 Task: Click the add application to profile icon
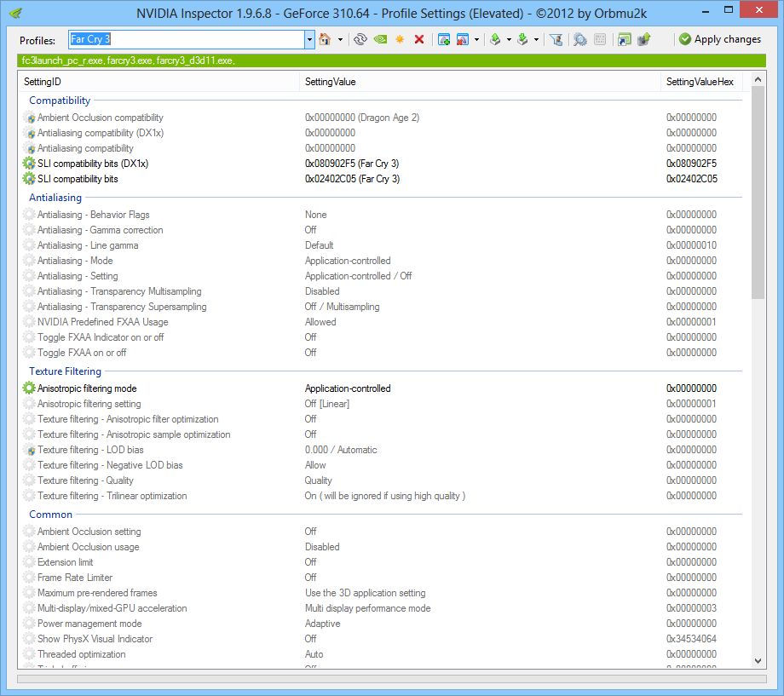point(443,39)
